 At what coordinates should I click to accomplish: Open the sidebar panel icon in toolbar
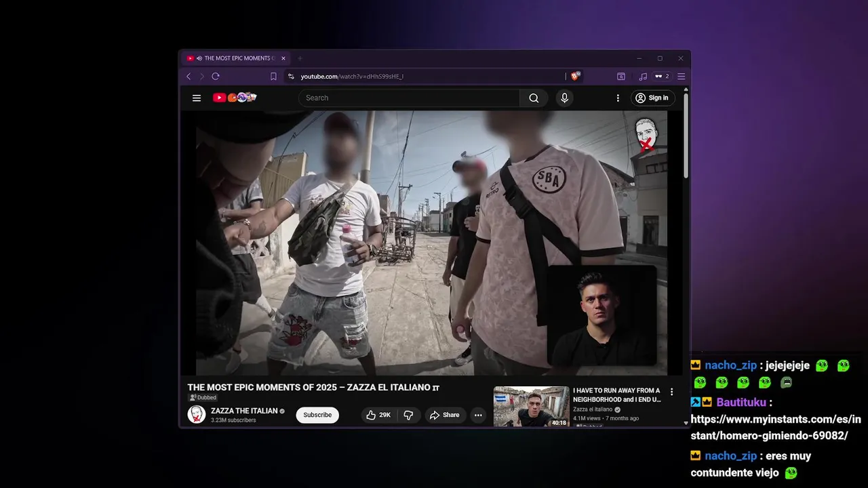(x=620, y=77)
